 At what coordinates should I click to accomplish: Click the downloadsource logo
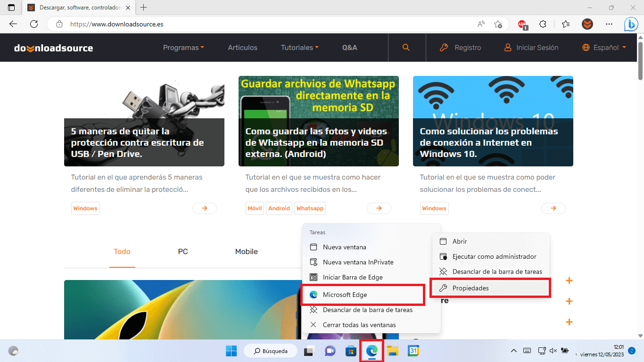(x=53, y=48)
